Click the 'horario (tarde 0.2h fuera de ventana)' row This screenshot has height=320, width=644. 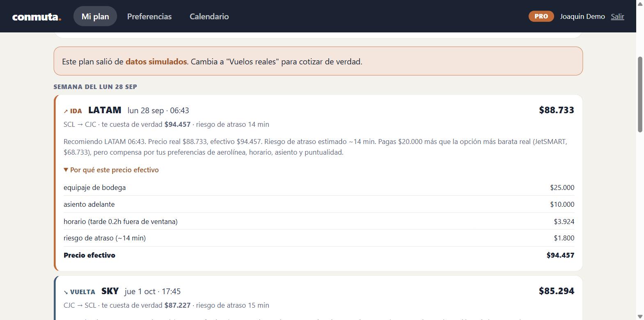[319, 222]
